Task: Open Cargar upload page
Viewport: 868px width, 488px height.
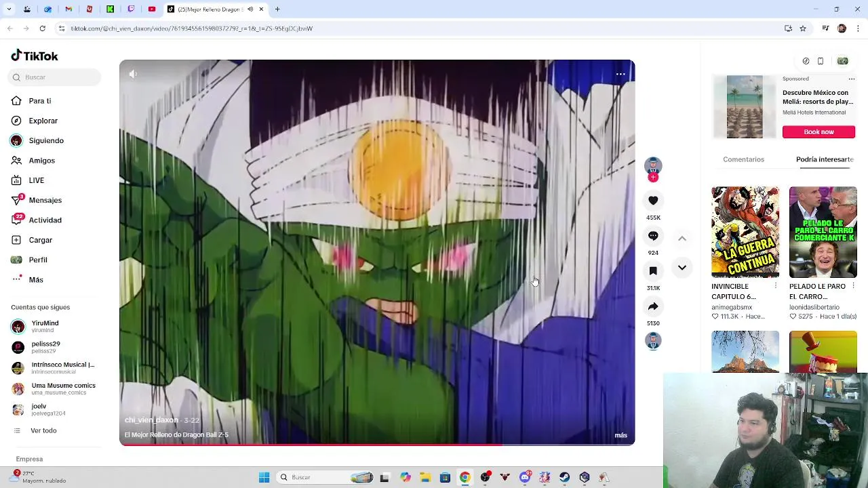Action: (x=40, y=240)
